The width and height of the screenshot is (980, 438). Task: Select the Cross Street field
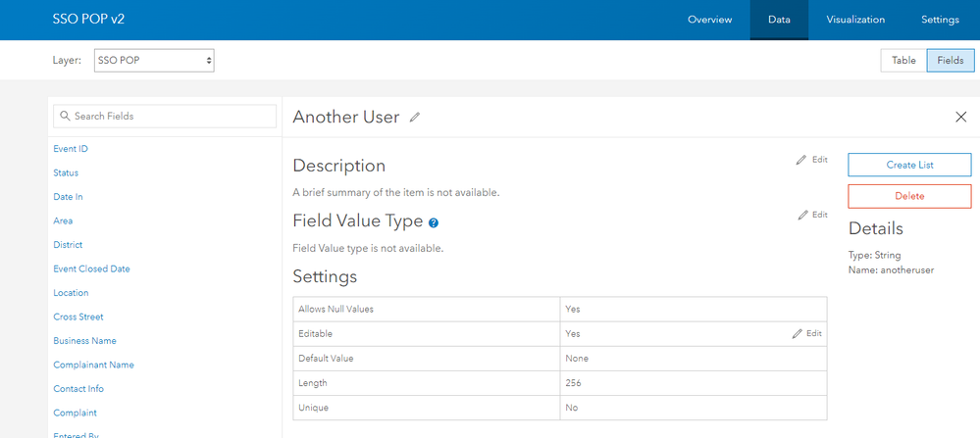coord(78,316)
